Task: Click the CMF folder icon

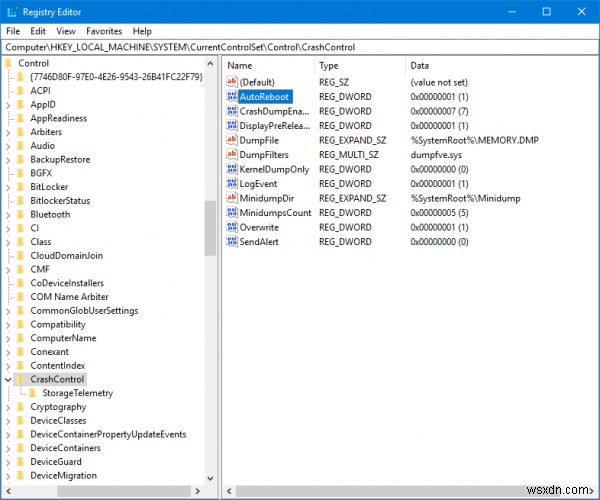Action: tap(21, 269)
